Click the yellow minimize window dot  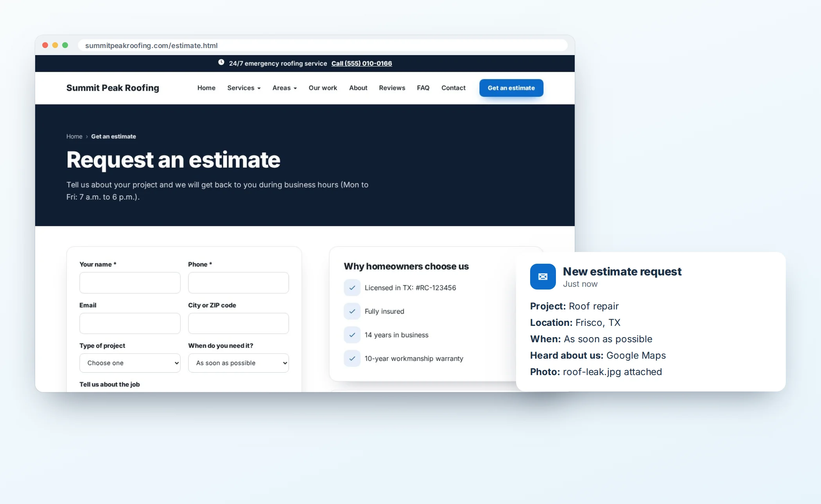[x=55, y=45]
